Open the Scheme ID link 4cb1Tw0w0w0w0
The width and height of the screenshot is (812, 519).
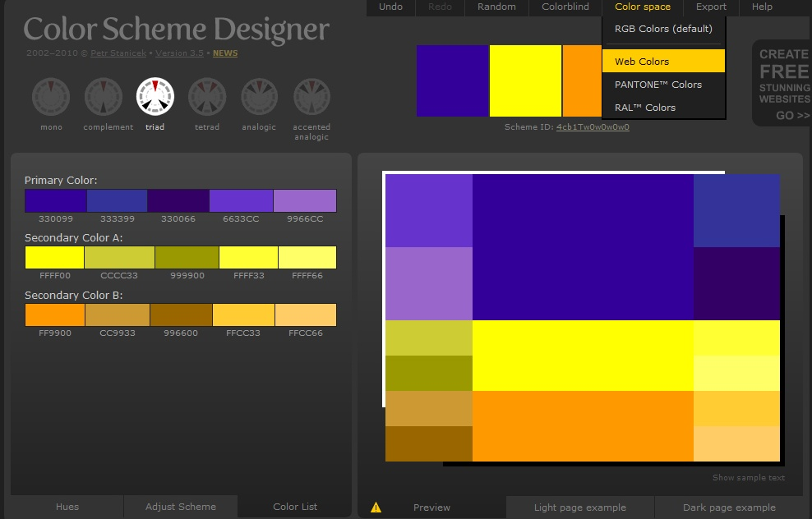(593, 127)
